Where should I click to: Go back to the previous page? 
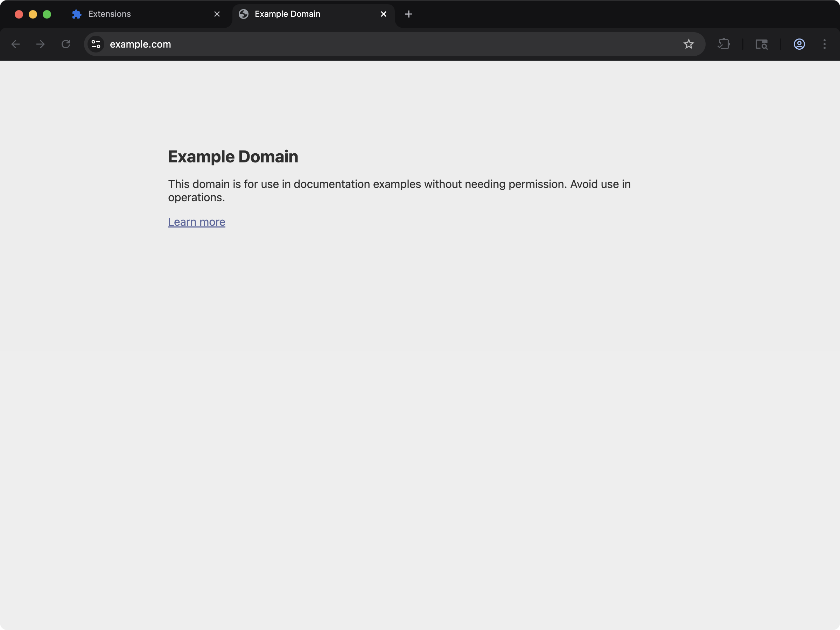[x=15, y=44]
